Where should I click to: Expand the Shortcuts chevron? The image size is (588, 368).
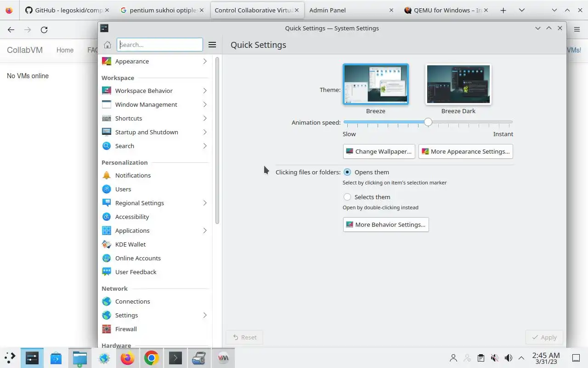[205, 118]
